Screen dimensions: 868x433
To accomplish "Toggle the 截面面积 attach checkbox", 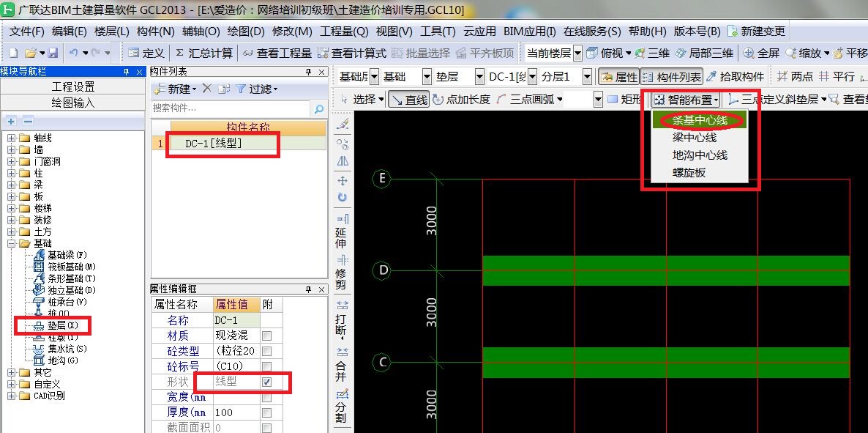I will coord(267,428).
